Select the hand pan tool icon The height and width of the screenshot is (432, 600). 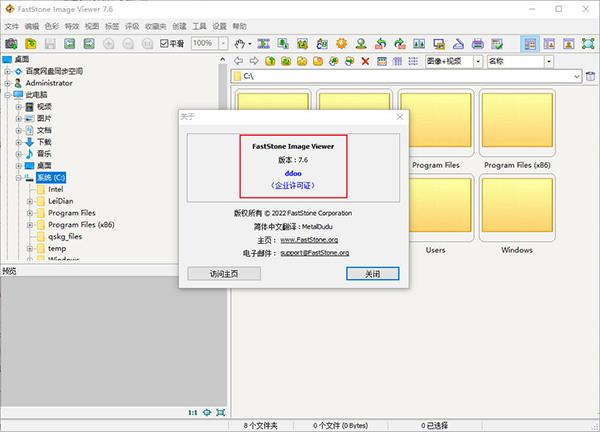pyautogui.click(x=239, y=43)
